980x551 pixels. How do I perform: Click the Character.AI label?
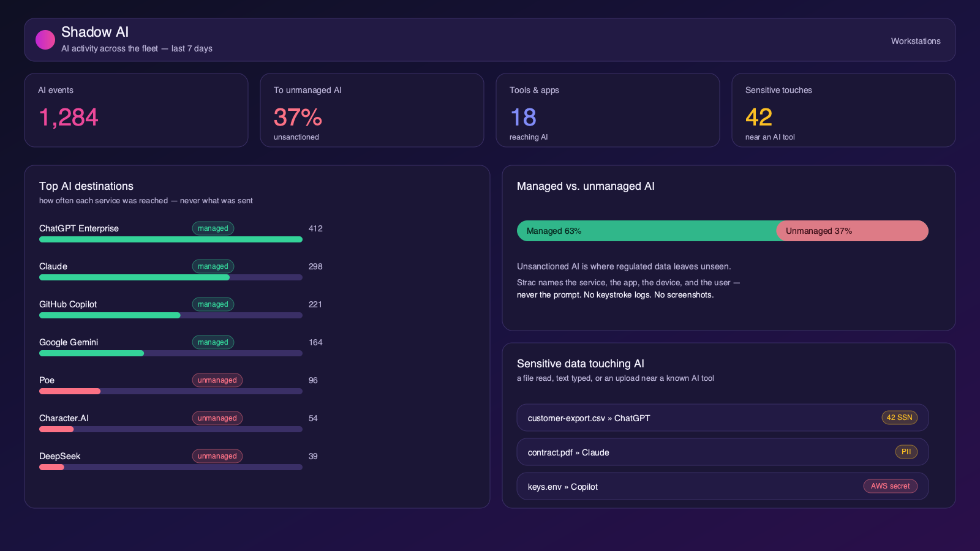click(x=64, y=418)
